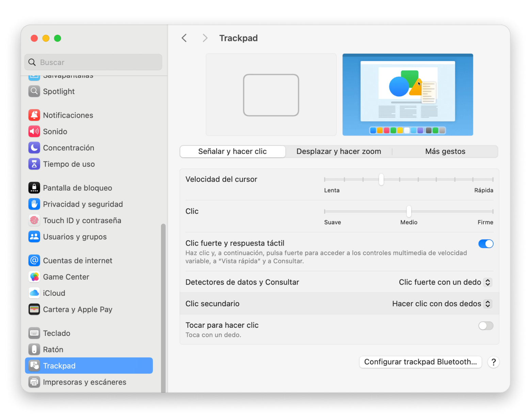Click the Sonido speaker icon

tap(34, 132)
